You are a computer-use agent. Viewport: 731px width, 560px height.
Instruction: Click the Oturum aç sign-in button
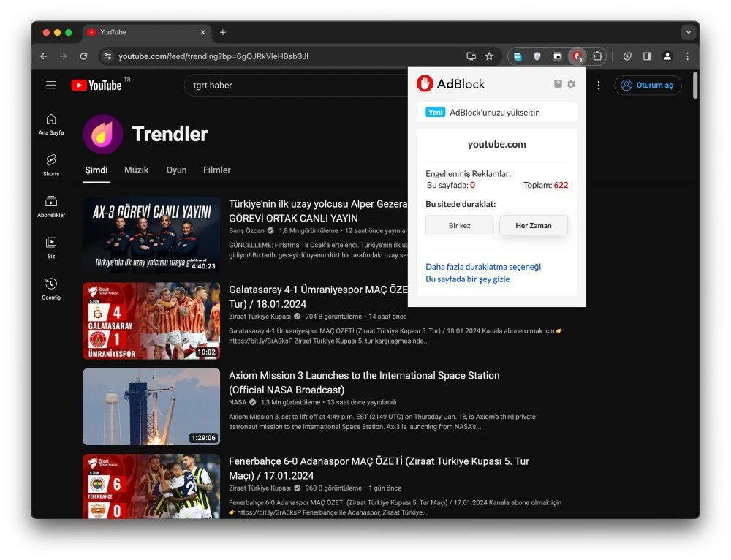648,85
